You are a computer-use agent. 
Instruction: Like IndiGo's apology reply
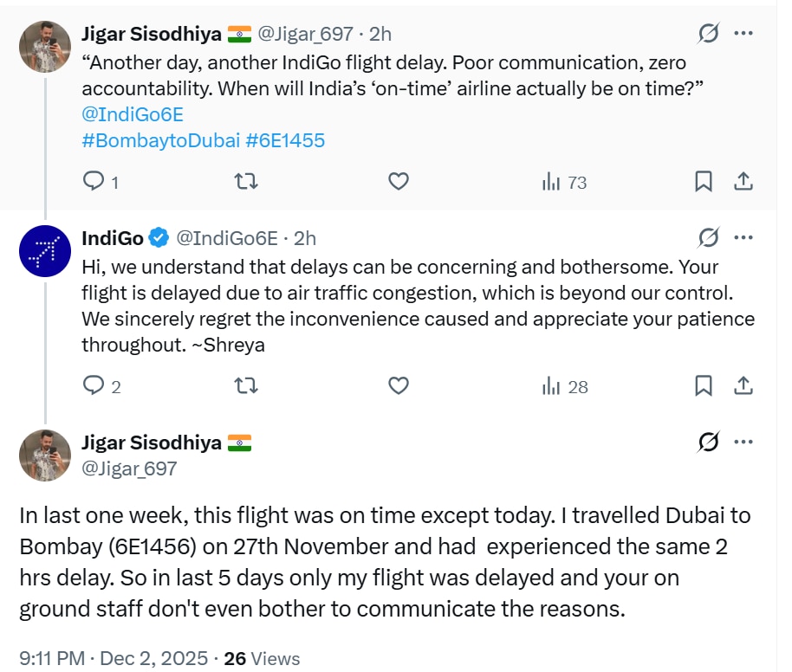(398, 385)
